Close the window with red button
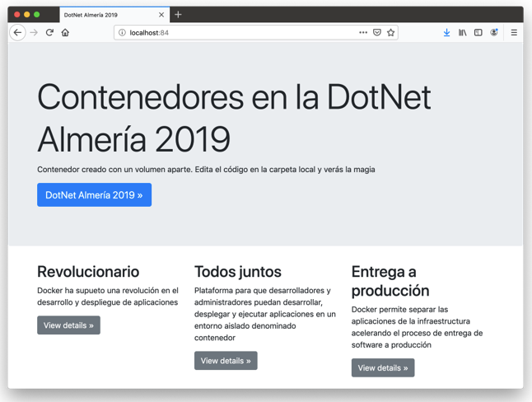The width and height of the screenshot is (532, 402). [x=17, y=14]
